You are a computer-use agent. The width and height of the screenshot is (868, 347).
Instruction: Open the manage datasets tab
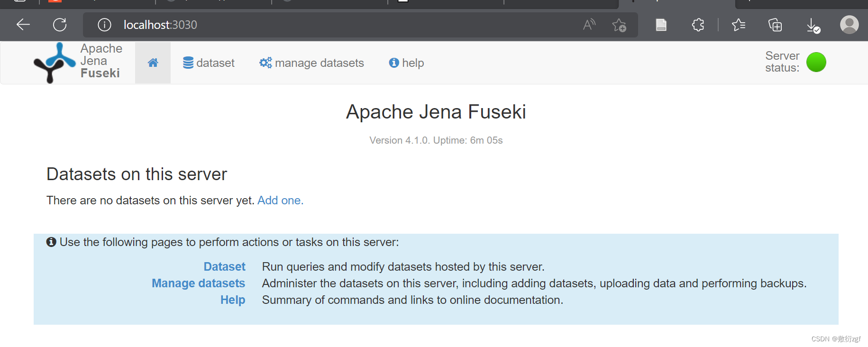(x=312, y=63)
